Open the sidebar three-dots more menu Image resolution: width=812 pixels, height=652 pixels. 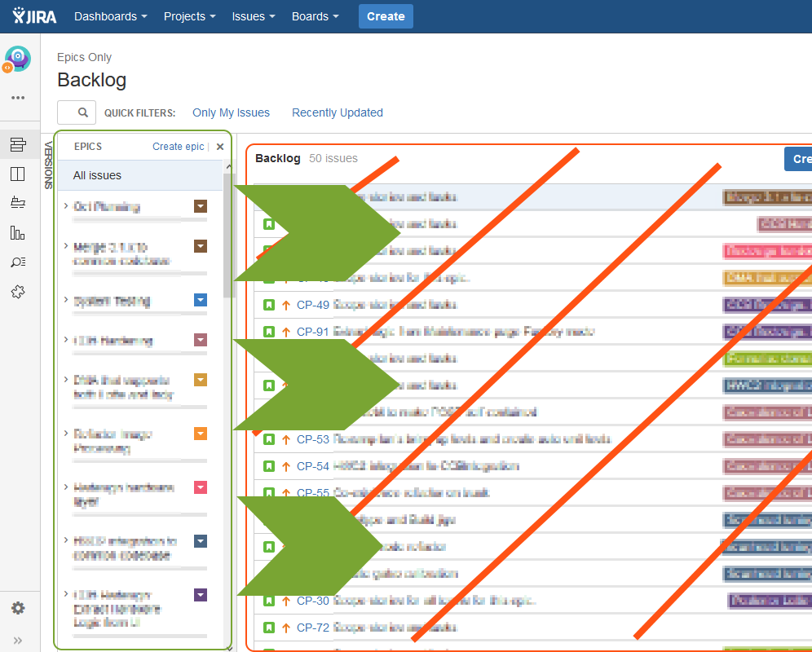(18, 97)
